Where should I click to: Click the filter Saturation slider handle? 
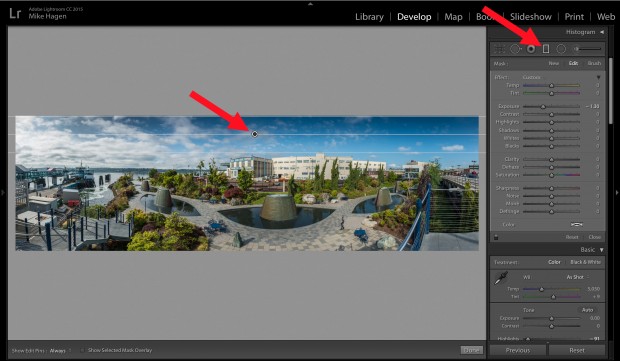click(552, 175)
